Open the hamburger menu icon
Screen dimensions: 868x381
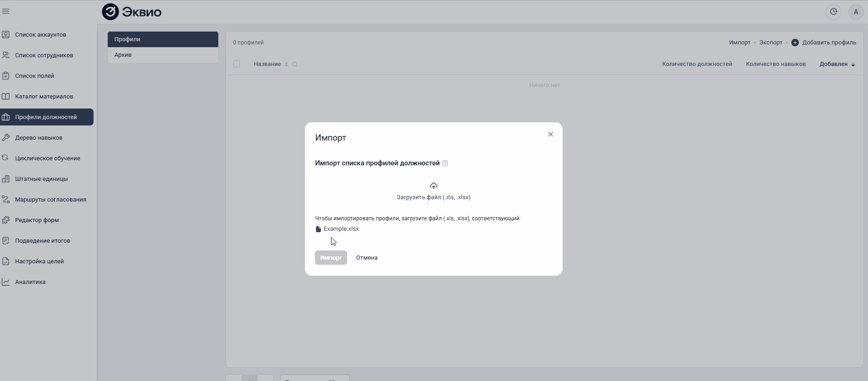coord(6,11)
